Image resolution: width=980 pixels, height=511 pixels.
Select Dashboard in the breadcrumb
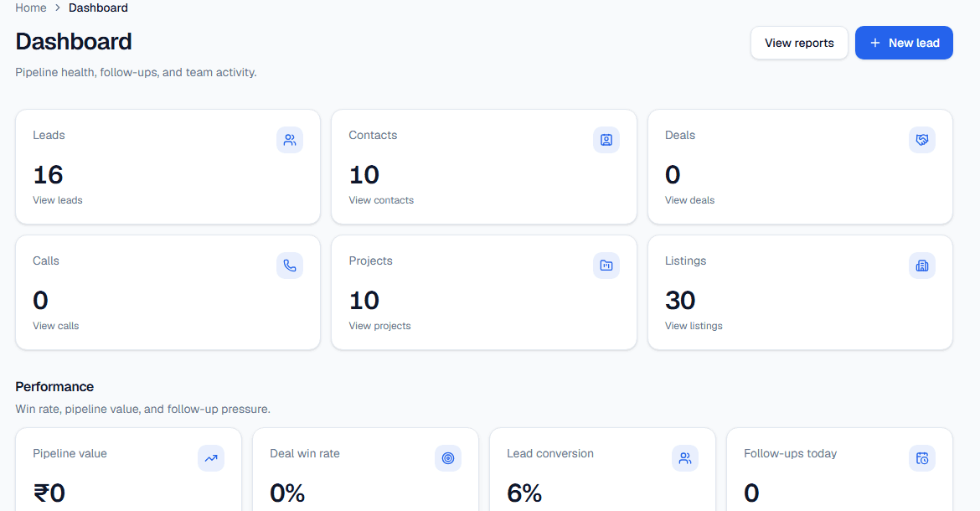[x=98, y=8]
